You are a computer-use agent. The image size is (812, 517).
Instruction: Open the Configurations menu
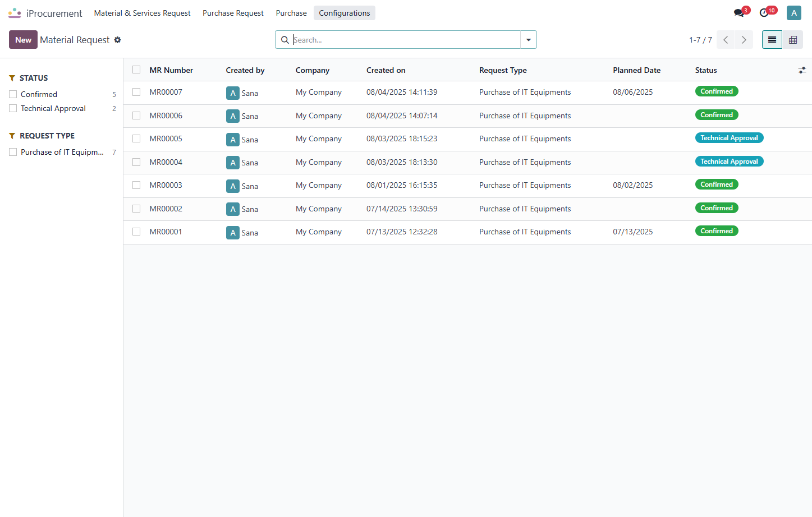point(345,13)
